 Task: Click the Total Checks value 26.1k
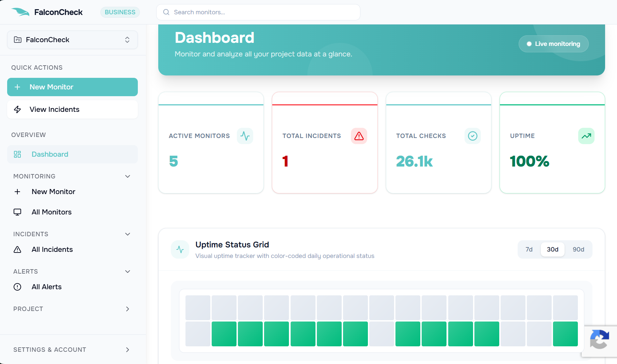[415, 161]
